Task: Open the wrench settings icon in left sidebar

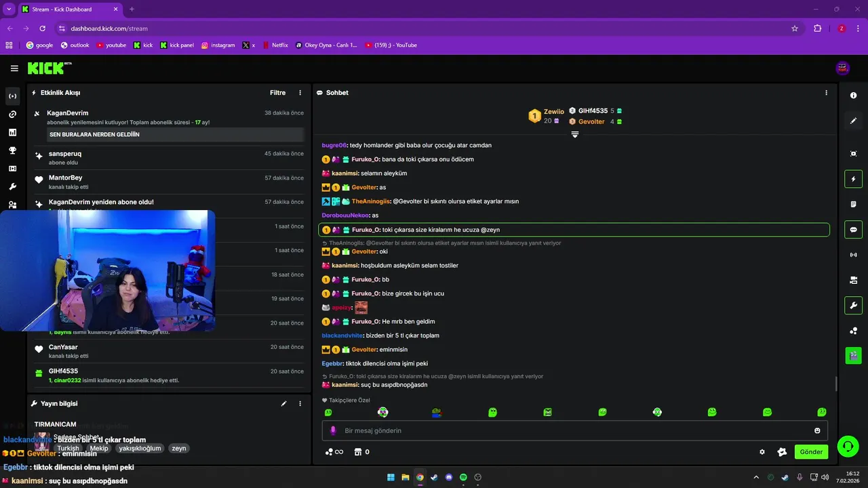Action: 12,186
